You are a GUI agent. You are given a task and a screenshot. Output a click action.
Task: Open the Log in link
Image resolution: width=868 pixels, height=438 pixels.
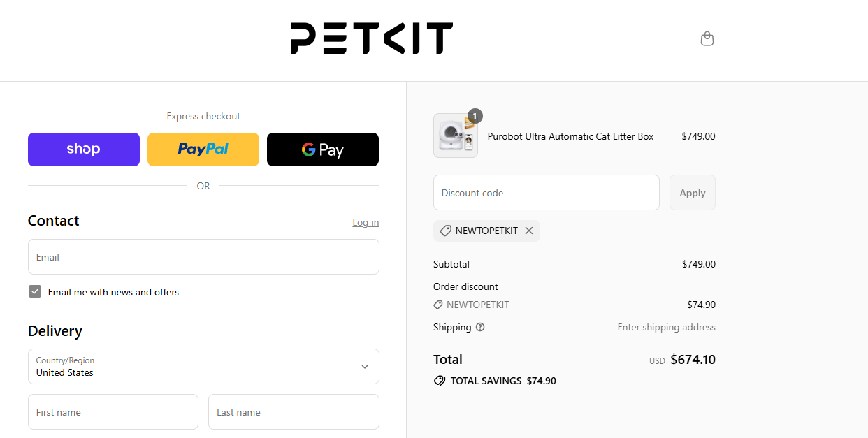pyautogui.click(x=366, y=222)
